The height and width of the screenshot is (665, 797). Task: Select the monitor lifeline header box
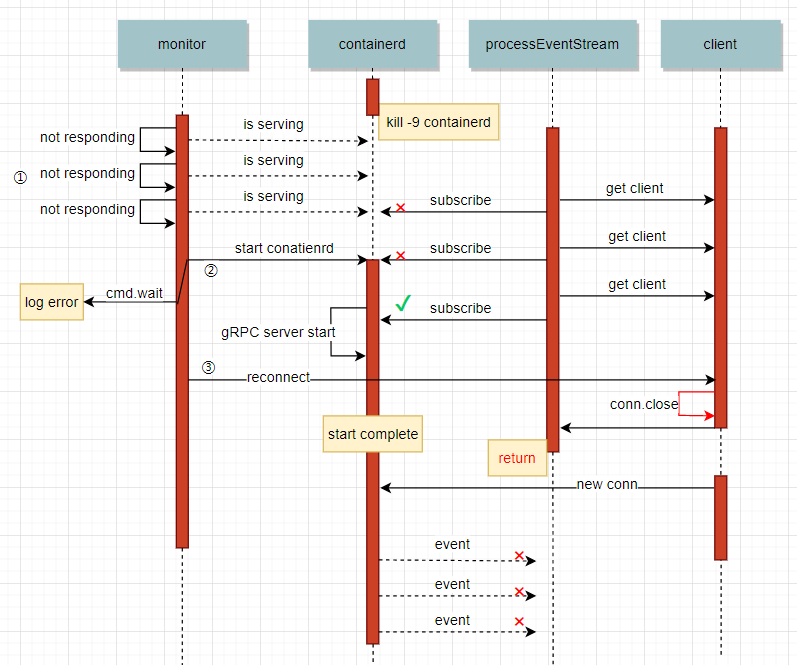(181, 44)
